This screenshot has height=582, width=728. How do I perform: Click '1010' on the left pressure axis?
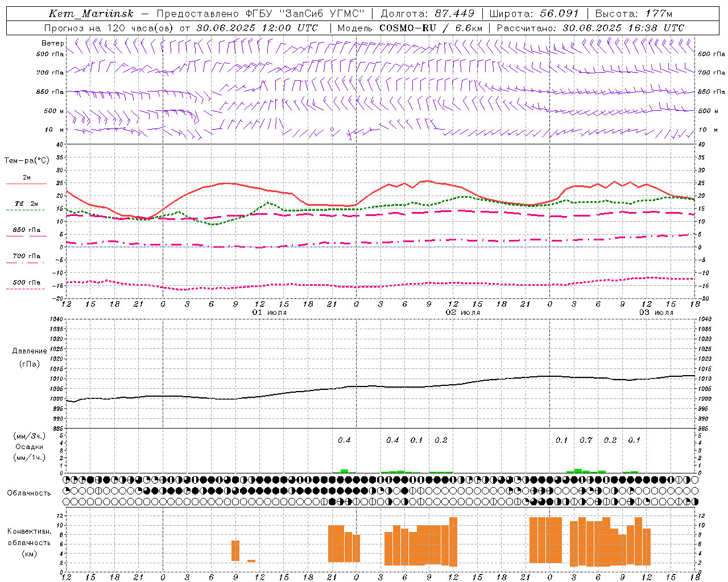point(57,379)
